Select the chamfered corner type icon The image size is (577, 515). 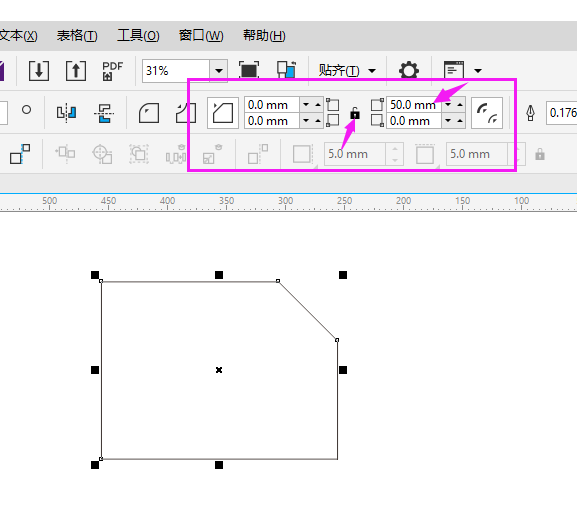point(223,113)
